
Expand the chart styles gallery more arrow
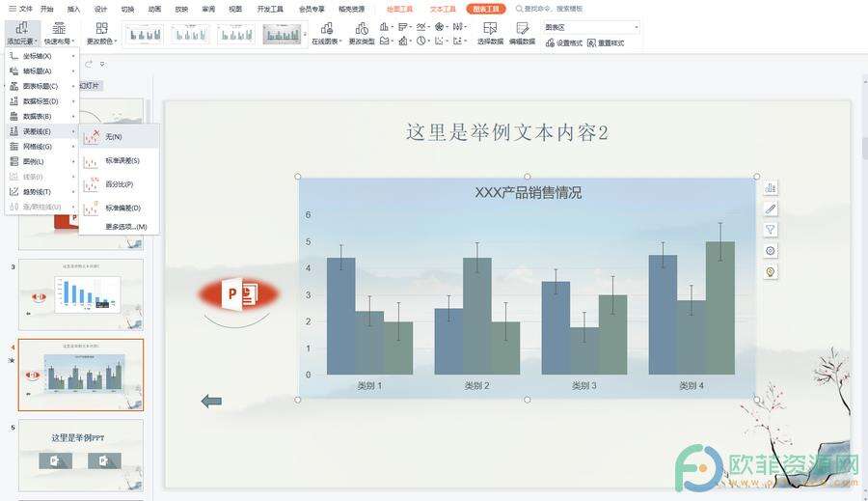(305, 35)
